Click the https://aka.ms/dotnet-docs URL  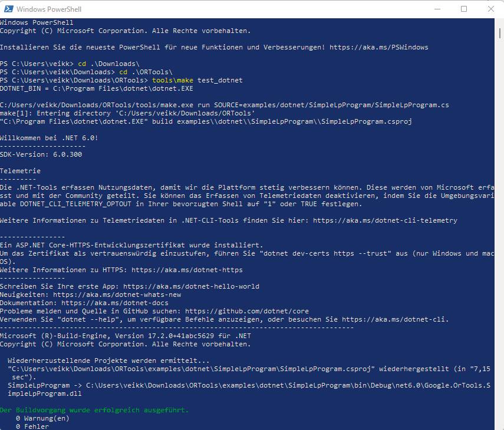click(x=115, y=303)
